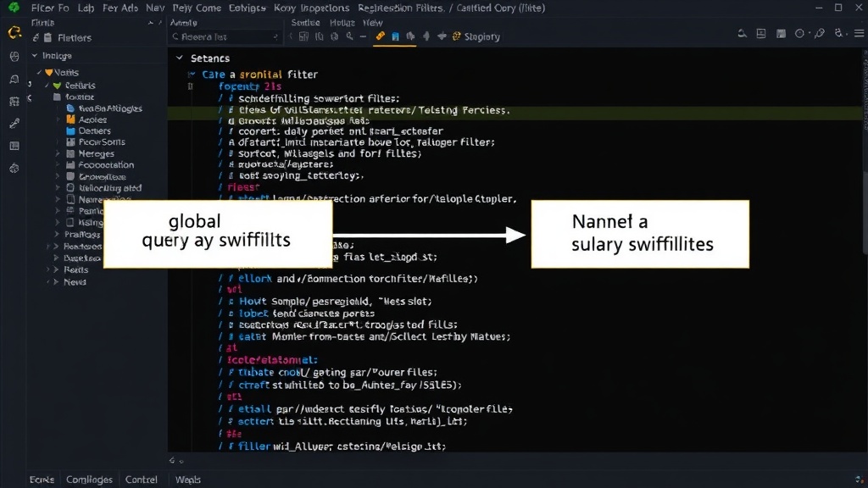Open the Lap menu
Image resolution: width=868 pixels, height=488 pixels.
tap(86, 8)
